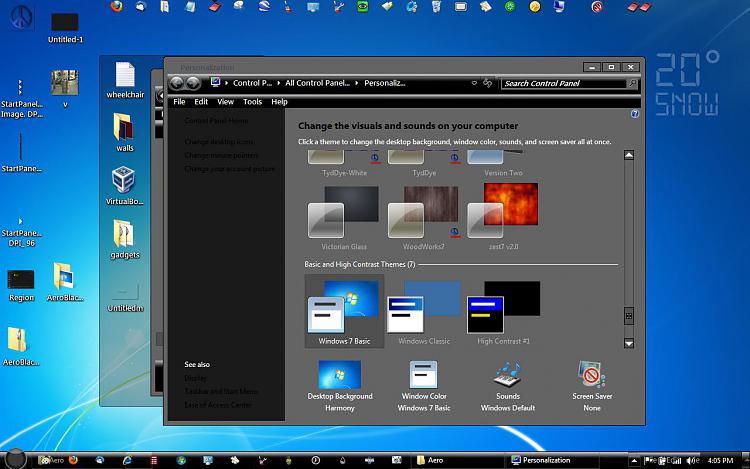Click the yellow circle icon in top dock

[535, 7]
